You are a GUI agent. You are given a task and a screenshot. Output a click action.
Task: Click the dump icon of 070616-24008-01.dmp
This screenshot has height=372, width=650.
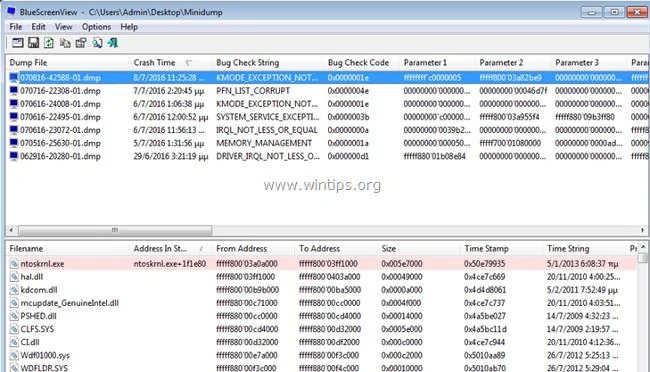tap(14, 104)
